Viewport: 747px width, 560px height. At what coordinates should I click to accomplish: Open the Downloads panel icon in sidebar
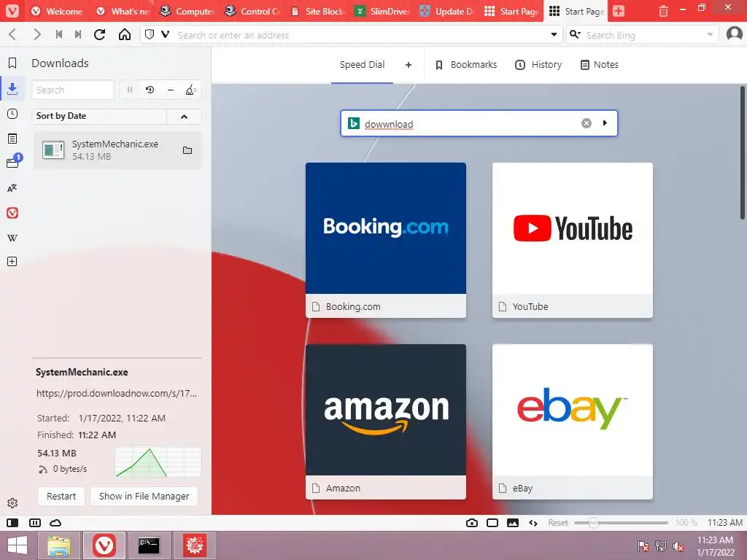pyautogui.click(x=12, y=88)
